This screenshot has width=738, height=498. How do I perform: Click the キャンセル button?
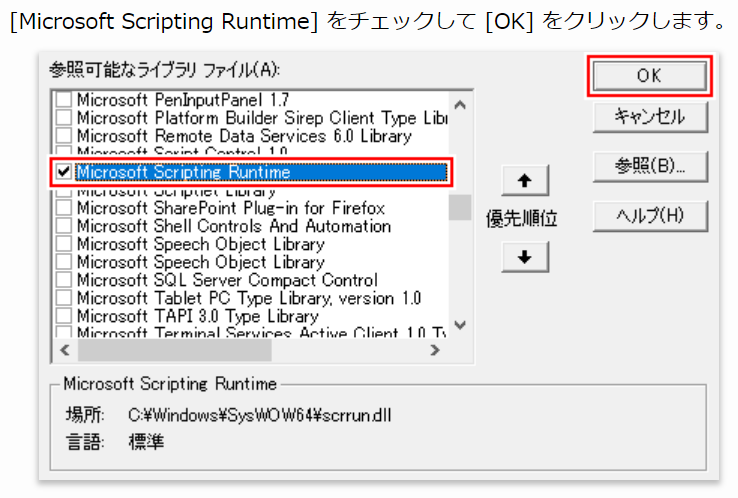(x=650, y=117)
